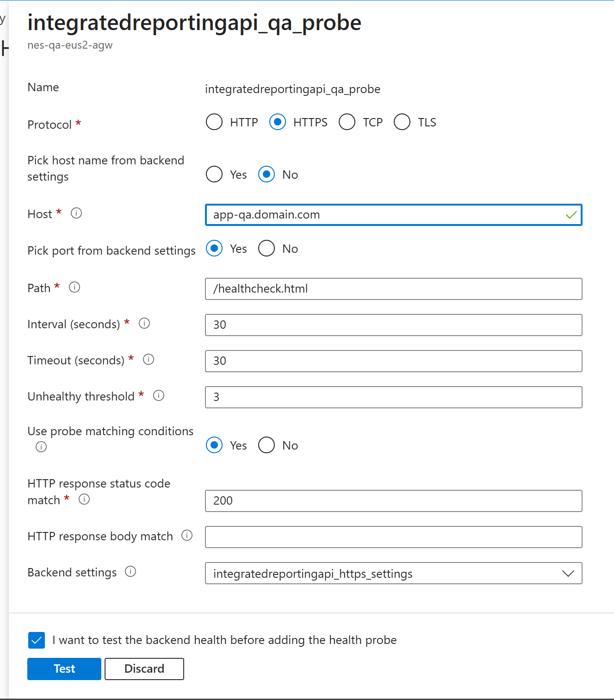Open the Host field info tooltip

76,213
